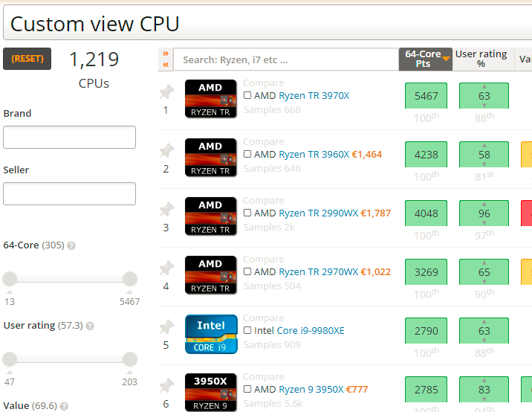Open the Ryzen TR 2970WX logo thumbnail
The image size is (532, 412).
pos(211,274)
